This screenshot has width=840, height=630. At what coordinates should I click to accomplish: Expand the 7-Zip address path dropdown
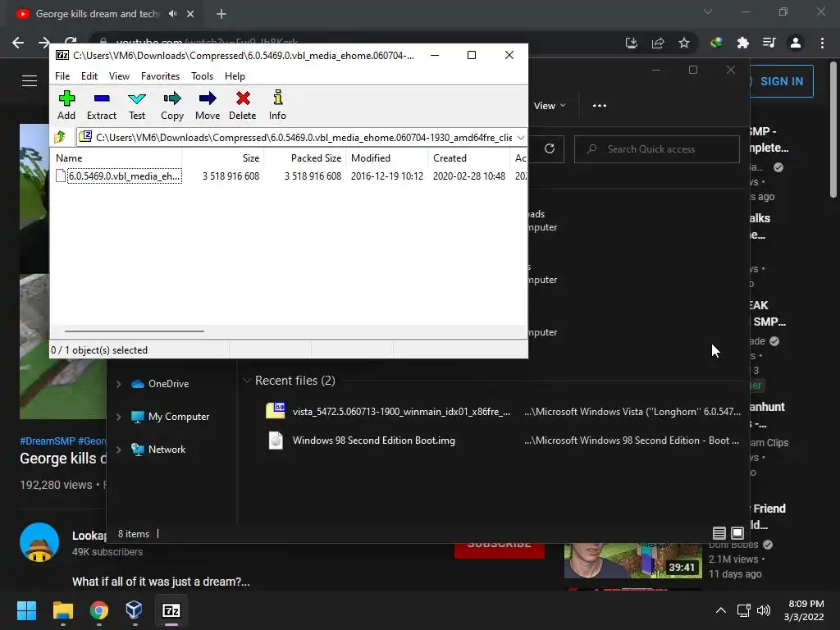[x=521, y=138]
